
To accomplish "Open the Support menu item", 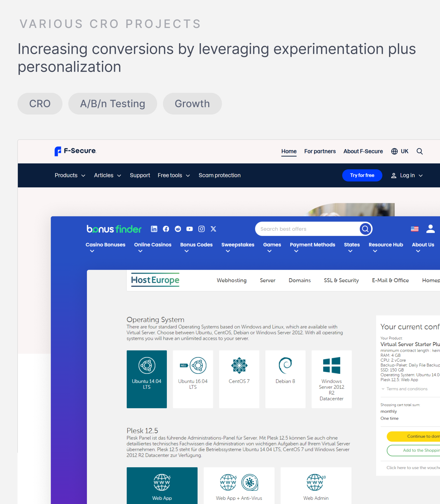I will [x=140, y=176].
